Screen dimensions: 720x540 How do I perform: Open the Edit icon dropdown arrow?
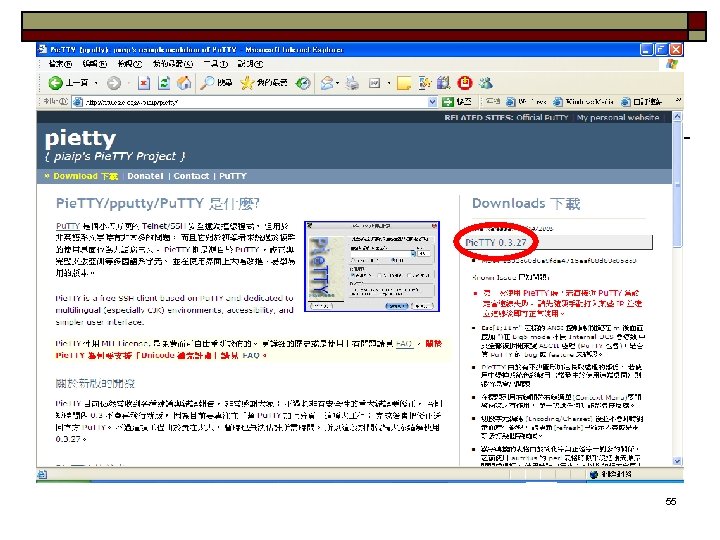pyautogui.click(x=388, y=83)
